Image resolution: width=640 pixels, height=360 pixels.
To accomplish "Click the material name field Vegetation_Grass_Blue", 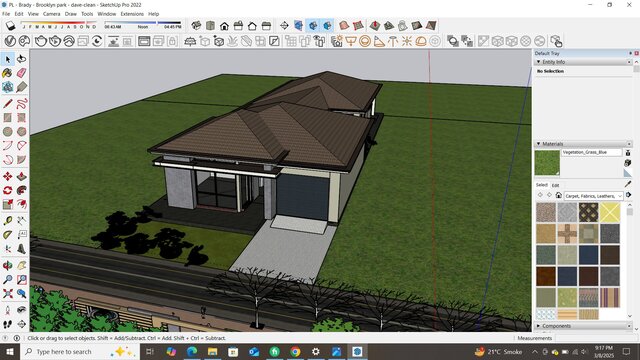I will 591,152.
